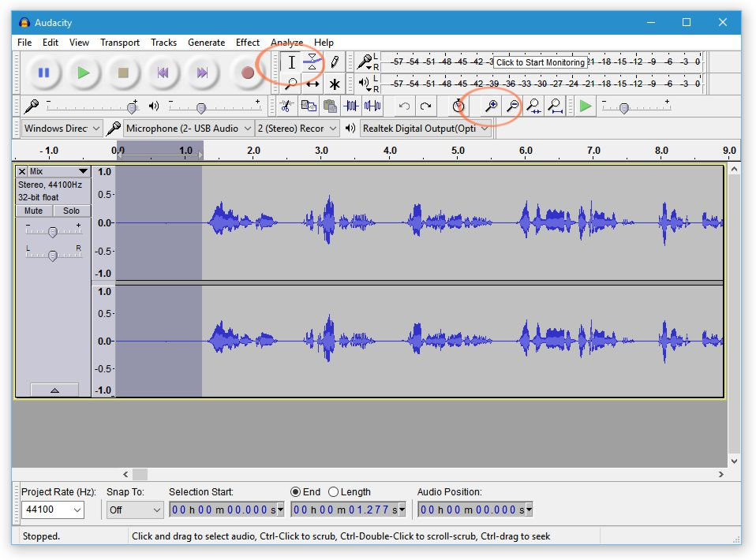The image size is (756, 560).
Task: Open the Help menu
Action: [x=324, y=43]
